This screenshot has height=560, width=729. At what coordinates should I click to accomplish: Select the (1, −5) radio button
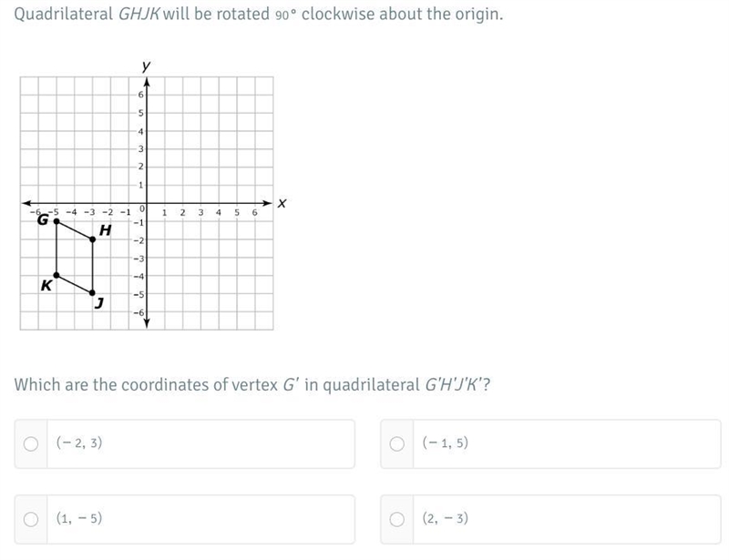[31, 519]
